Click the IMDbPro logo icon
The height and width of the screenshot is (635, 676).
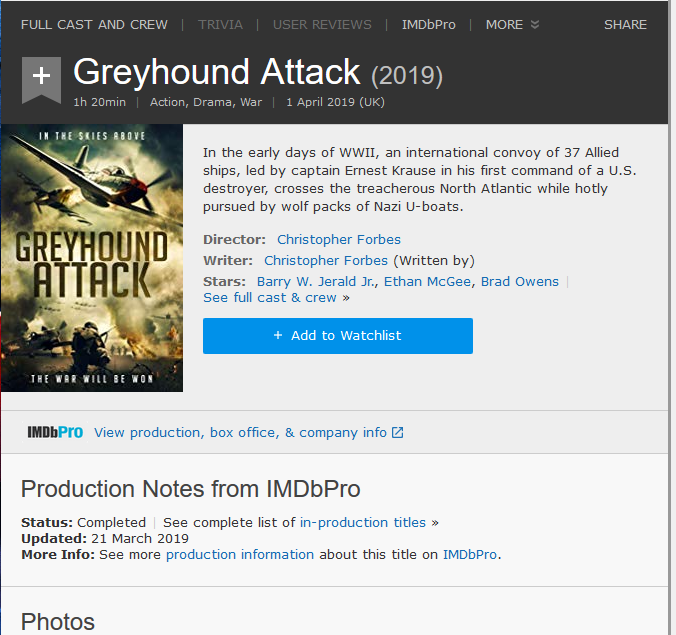pos(55,433)
